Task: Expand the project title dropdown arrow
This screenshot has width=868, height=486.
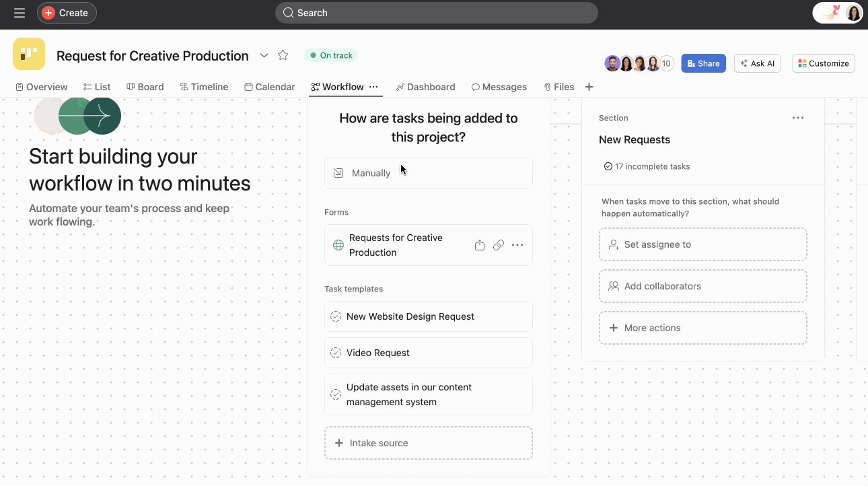Action: 264,56
